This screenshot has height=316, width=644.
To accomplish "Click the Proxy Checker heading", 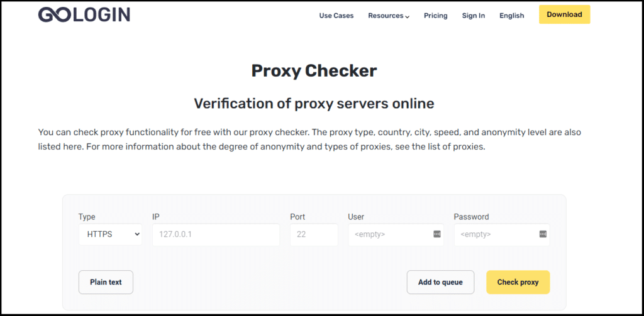I will point(314,70).
